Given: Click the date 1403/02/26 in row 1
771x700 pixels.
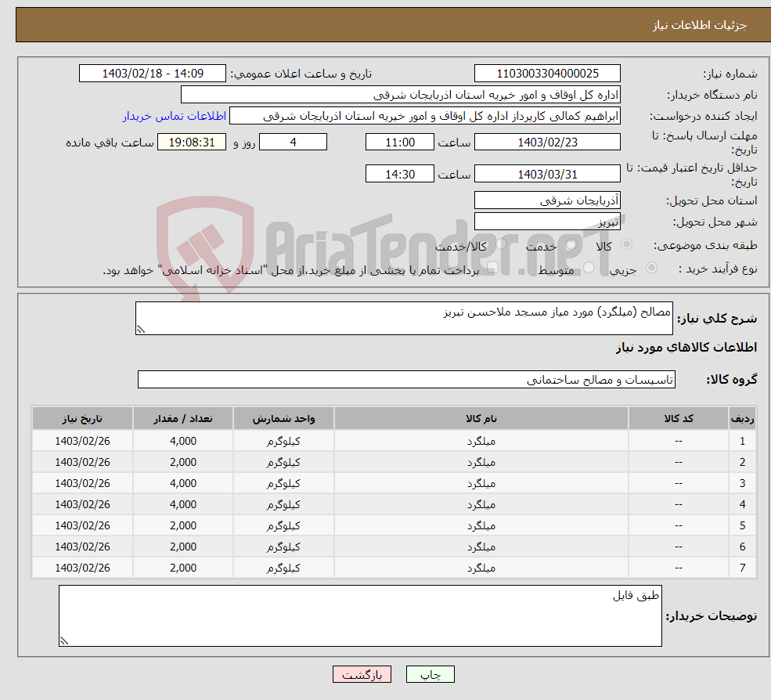Looking at the screenshot, I should 83,442.
